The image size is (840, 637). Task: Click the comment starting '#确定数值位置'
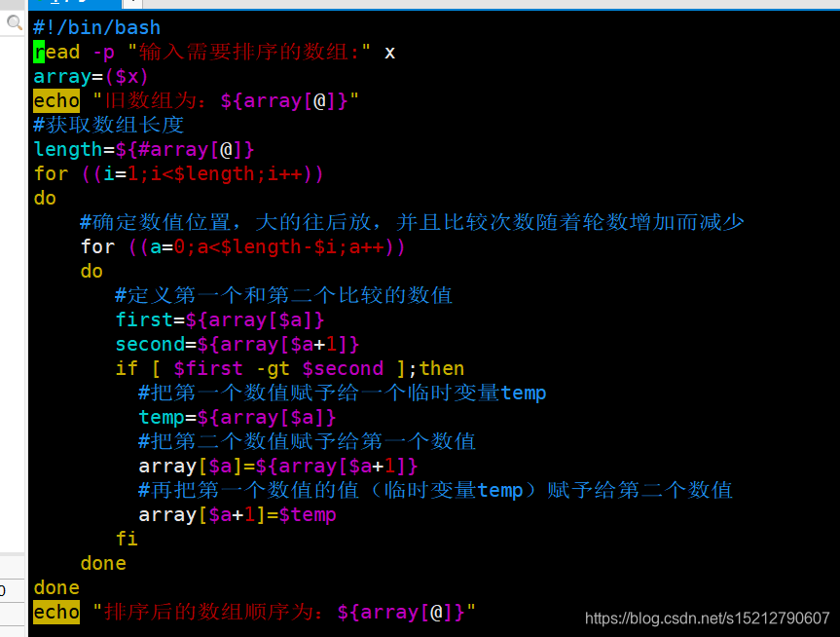pos(412,222)
